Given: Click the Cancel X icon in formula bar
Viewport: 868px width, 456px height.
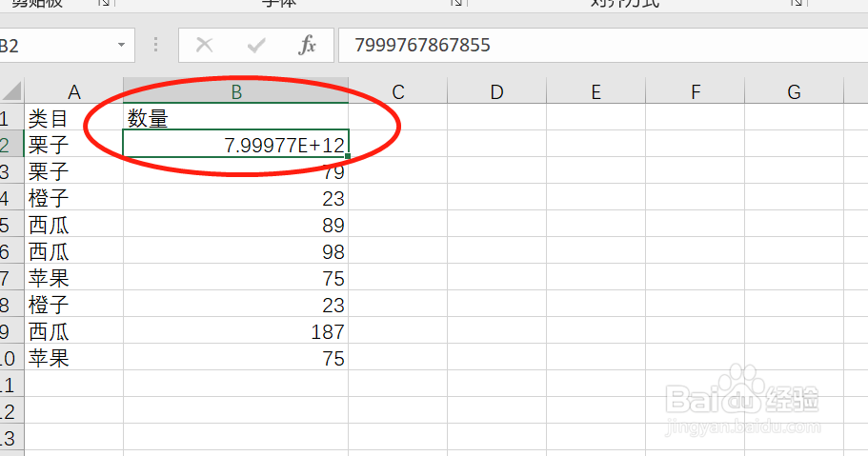Looking at the screenshot, I should 205,45.
